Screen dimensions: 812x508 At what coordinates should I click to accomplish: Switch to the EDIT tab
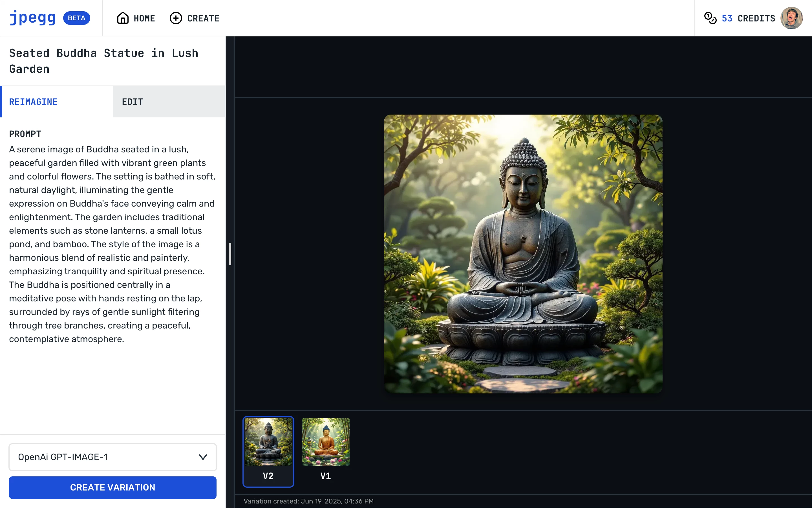pos(169,102)
